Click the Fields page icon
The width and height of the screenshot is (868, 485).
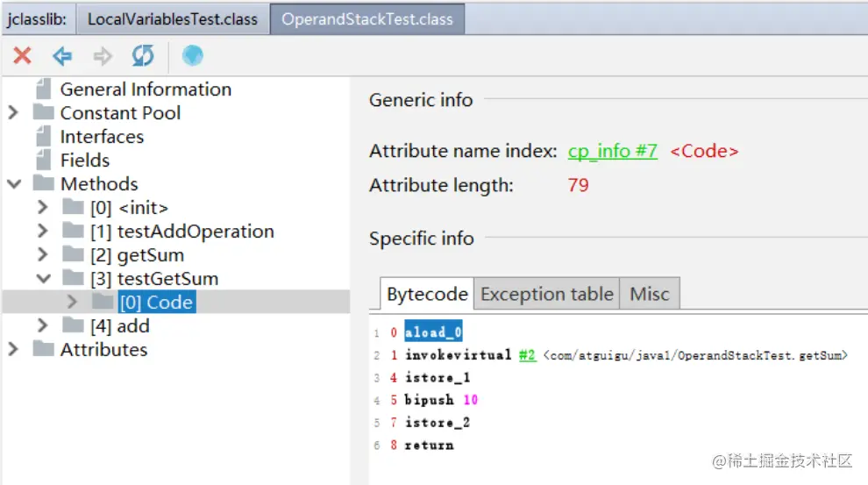tap(43, 160)
